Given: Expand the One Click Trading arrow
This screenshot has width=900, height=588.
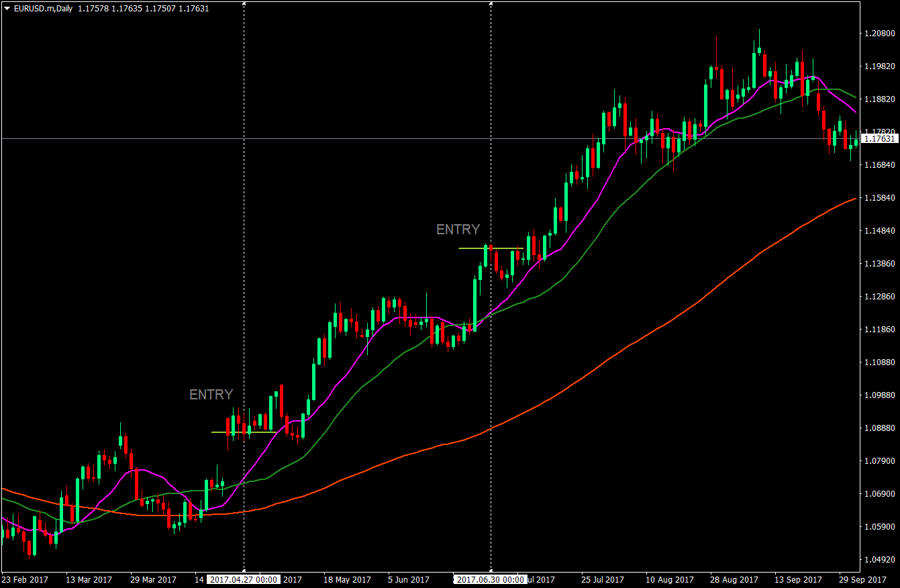Looking at the screenshot, I should pos(7,9).
